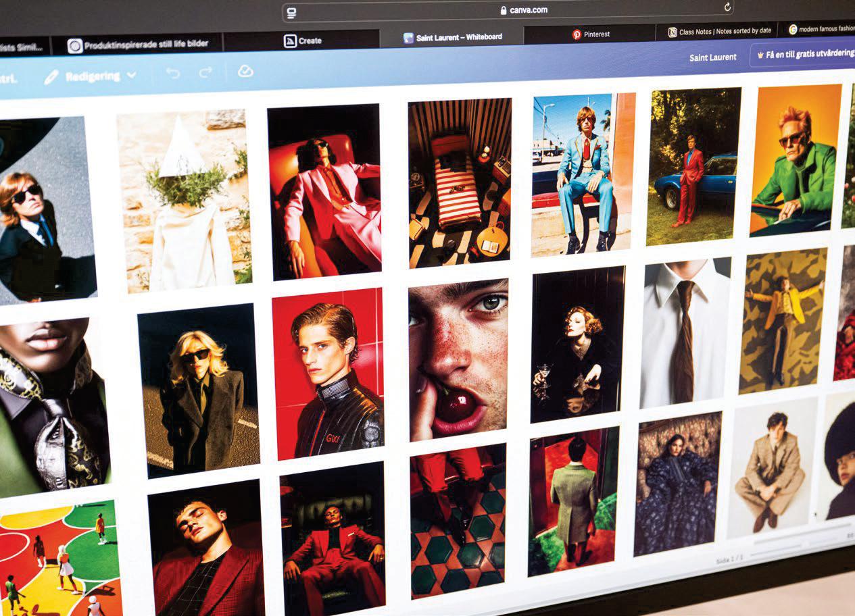The image size is (855, 616).
Task: Select the seated man in blue suit image
Action: tap(583, 174)
